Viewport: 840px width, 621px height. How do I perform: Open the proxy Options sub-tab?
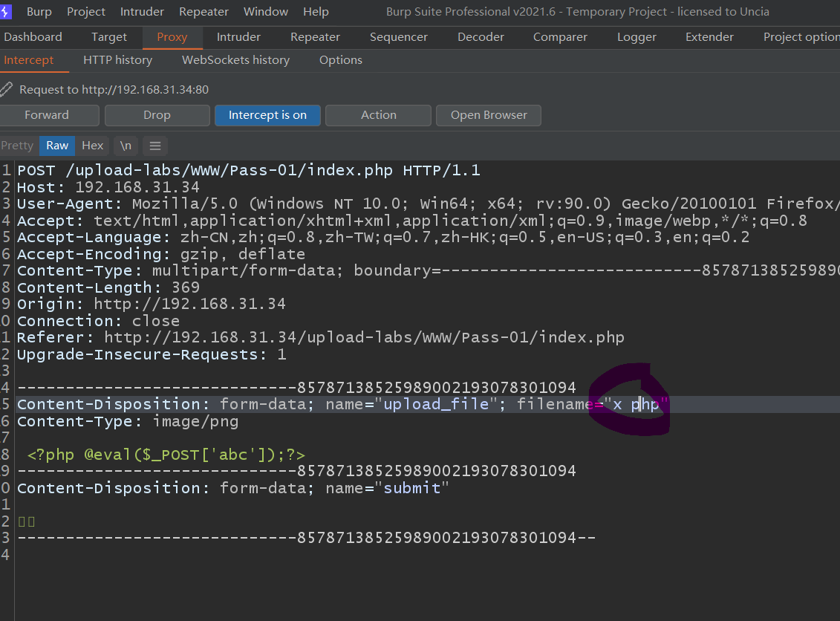point(341,60)
